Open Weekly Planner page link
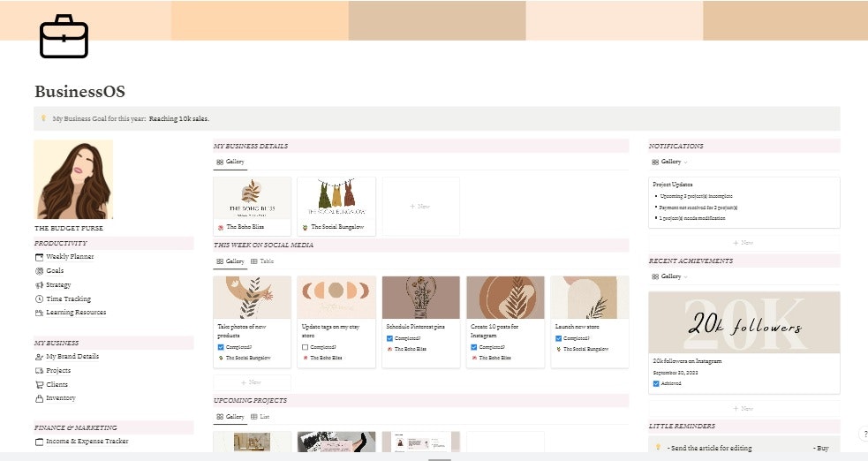The width and height of the screenshot is (868, 461). [70, 257]
